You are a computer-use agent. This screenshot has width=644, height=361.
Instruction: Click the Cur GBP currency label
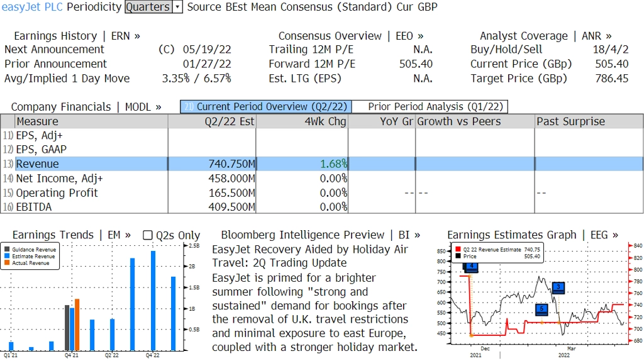417,7
